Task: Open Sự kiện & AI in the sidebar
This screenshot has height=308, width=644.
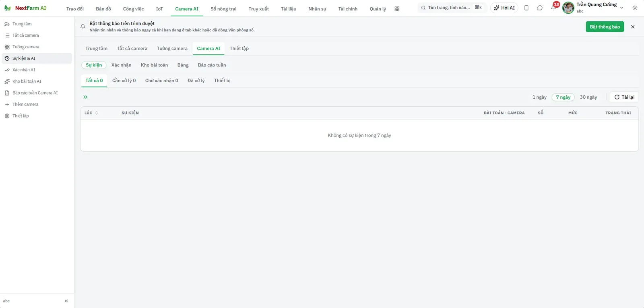Action: [x=37, y=58]
